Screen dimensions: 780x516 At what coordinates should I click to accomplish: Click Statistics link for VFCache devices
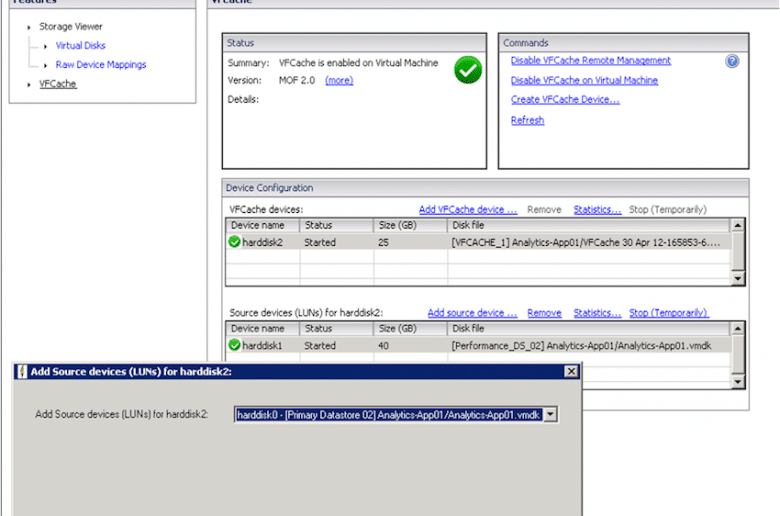click(x=597, y=209)
